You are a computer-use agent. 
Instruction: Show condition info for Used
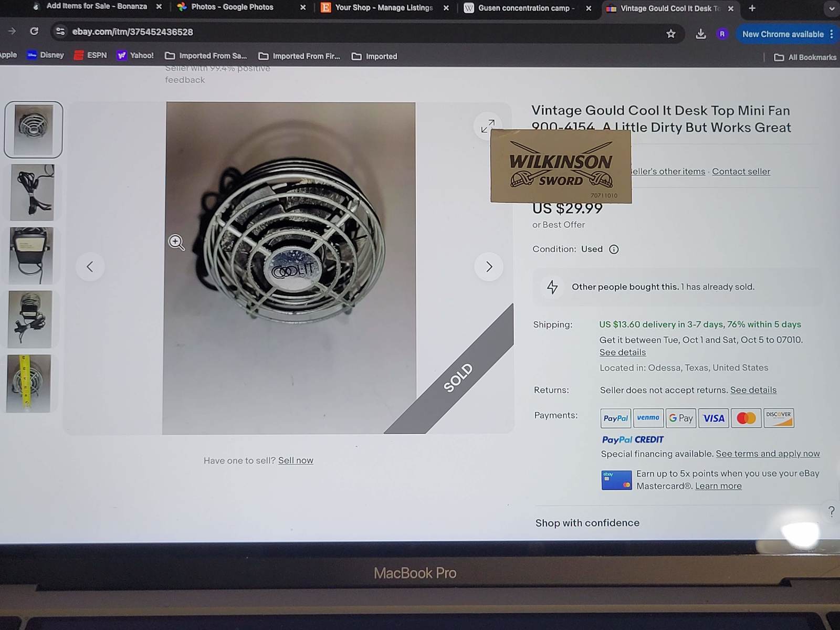(614, 249)
